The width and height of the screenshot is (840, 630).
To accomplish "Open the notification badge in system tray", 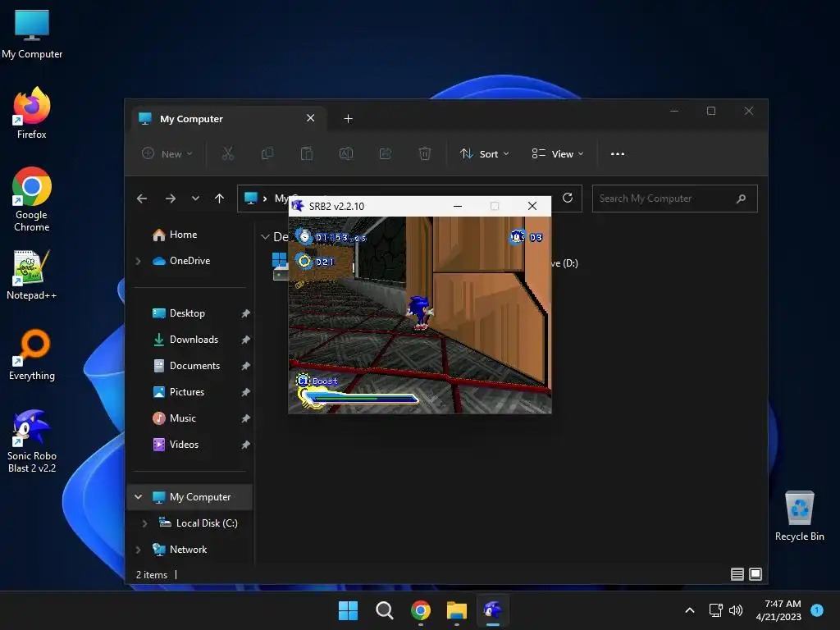I will pyautogui.click(x=817, y=610).
